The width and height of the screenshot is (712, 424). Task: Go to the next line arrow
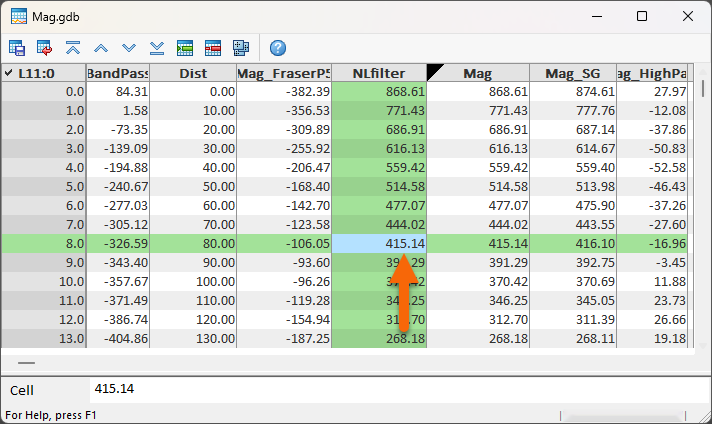pyautogui.click(x=129, y=47)
